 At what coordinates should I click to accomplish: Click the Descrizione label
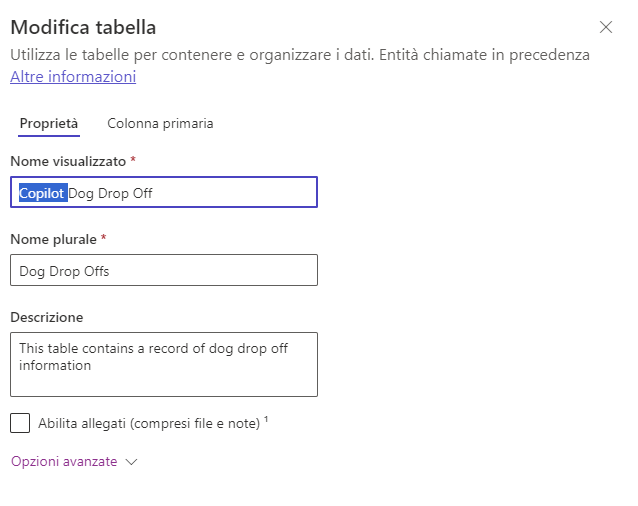pos(47,317)
